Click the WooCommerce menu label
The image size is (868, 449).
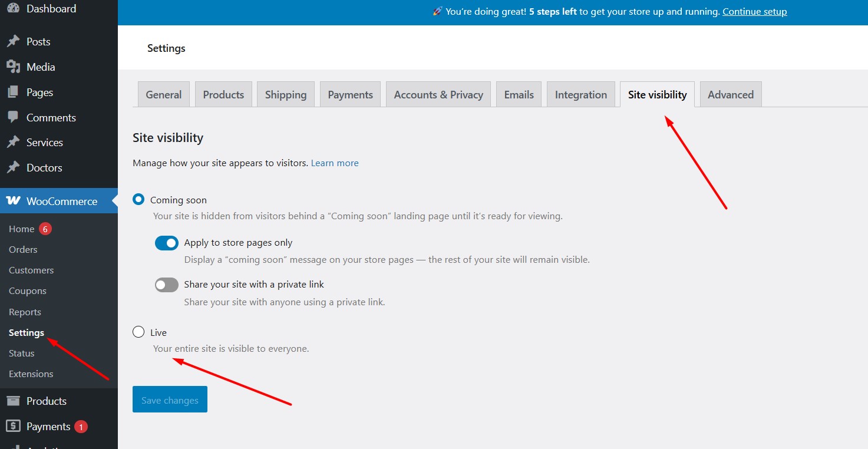(62, 201)
